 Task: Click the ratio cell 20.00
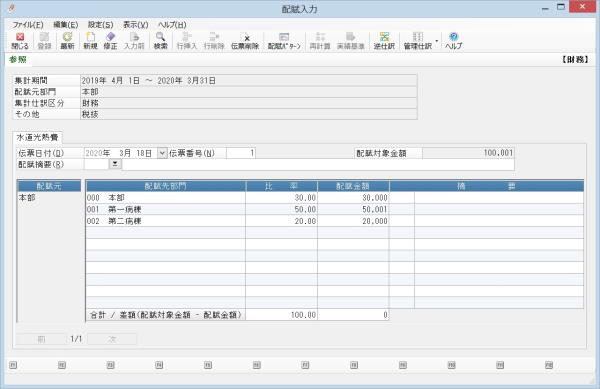281,221
